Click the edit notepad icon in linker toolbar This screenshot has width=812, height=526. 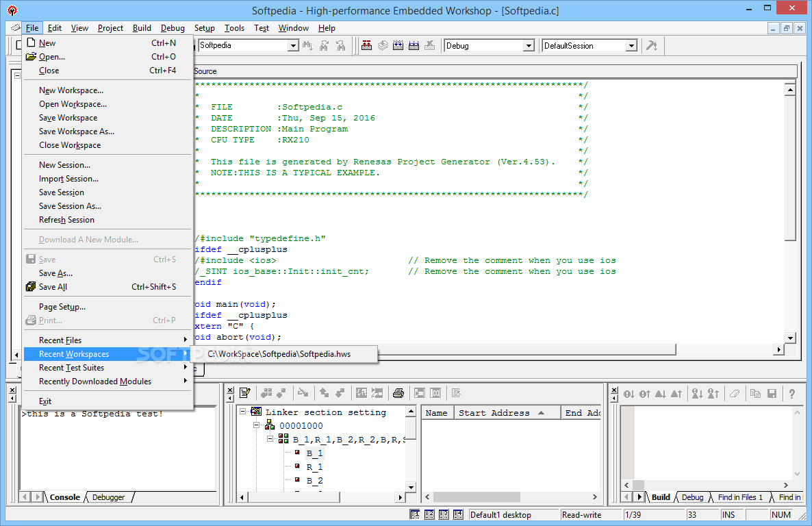pos(245,393)
